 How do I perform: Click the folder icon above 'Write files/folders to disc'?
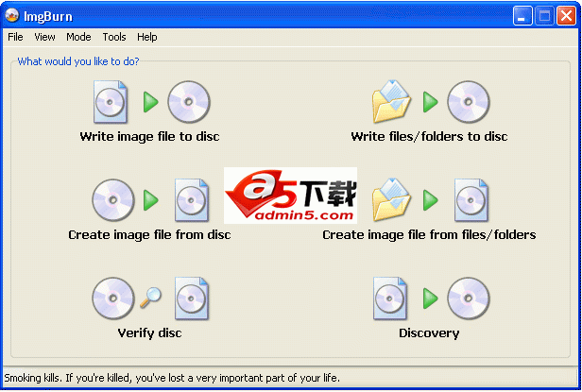point(391,101)
